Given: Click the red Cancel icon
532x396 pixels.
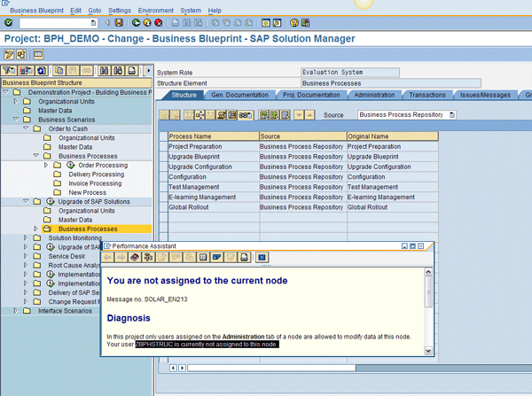Looking at the screenshot, I should [x=158, y=22].
